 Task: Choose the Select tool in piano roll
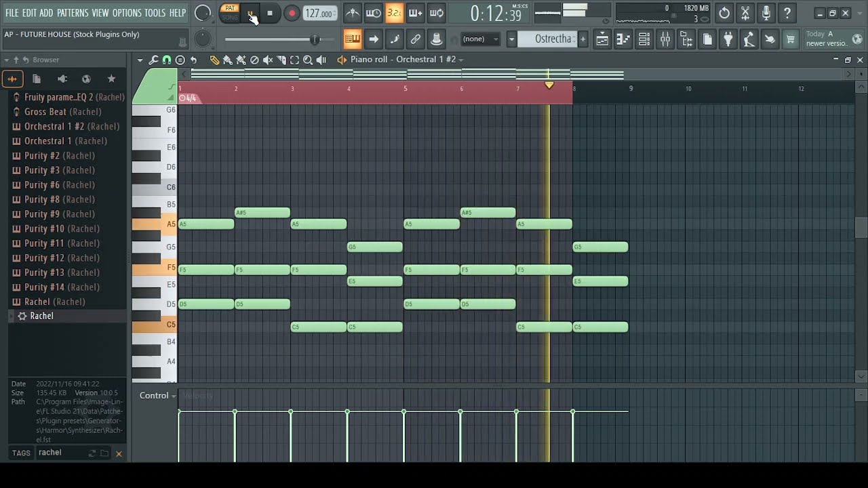[294, 60]
